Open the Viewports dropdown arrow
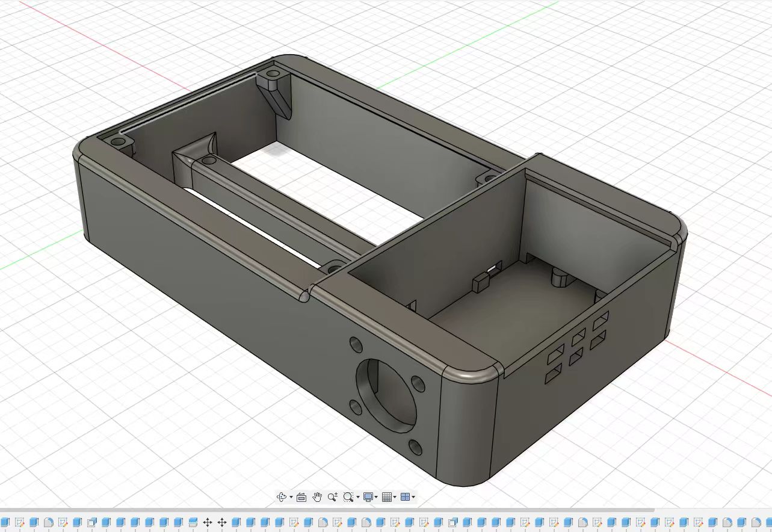This screenshot has width=772, height=532. click(413, 498)
